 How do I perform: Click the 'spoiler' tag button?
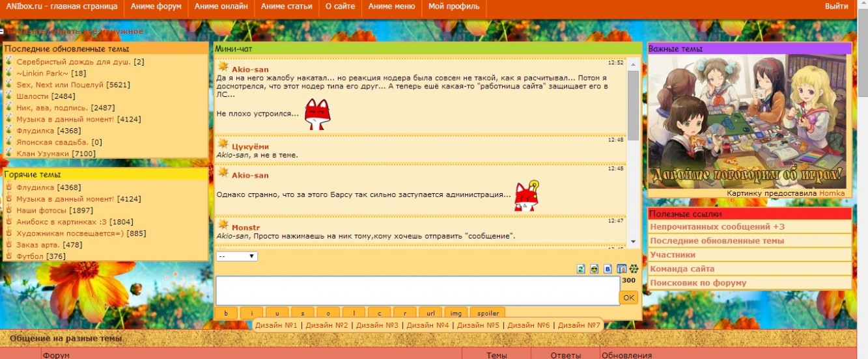click(x=493, y=313)
